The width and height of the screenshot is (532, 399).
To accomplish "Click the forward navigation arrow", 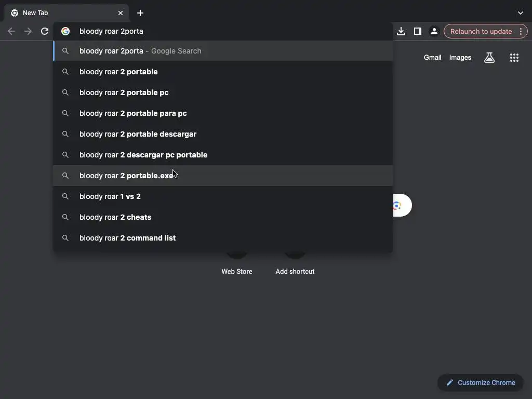I will [x=28, y=31].
